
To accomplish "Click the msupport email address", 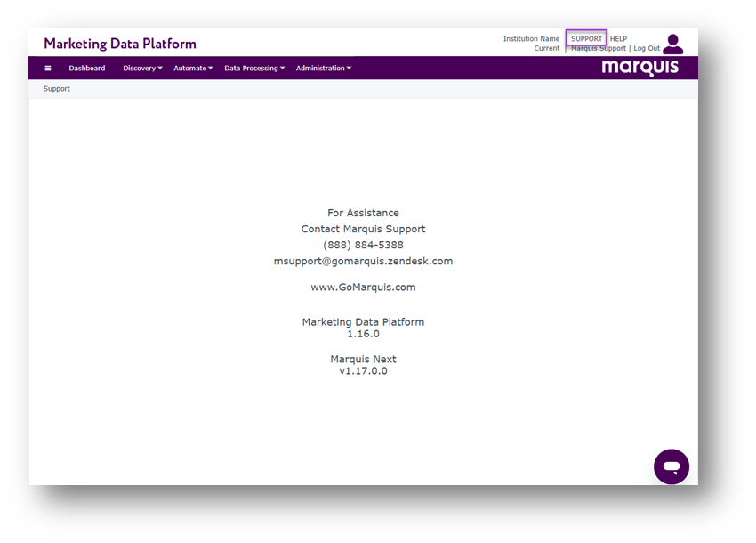I will [x=363, y=261].
